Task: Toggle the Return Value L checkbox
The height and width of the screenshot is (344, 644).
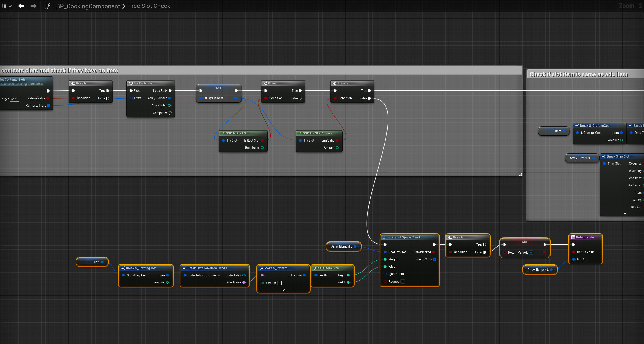Action: (531, 252)
